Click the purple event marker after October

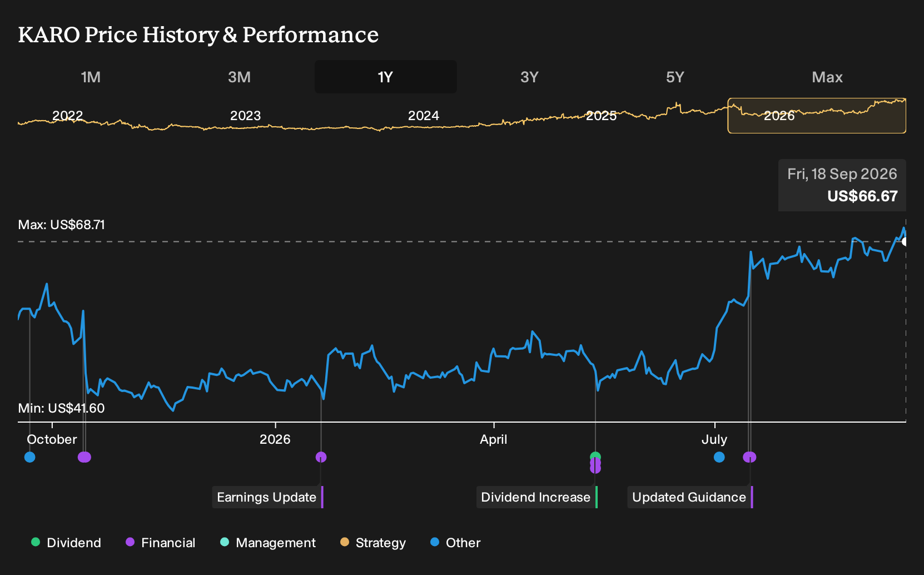[x=84, y=457]
